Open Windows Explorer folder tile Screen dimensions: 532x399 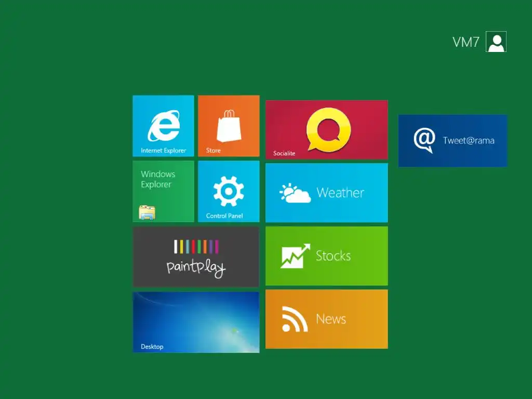(x=163, y=191)
